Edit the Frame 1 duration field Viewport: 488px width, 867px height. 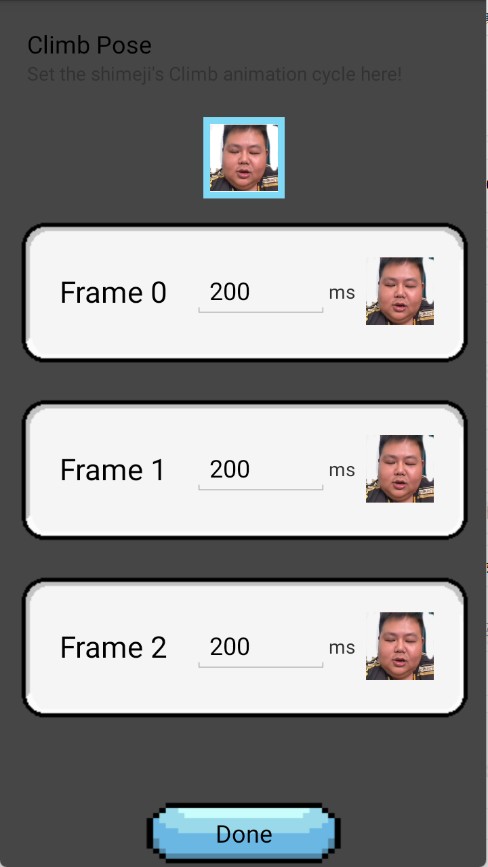(260, 471)
